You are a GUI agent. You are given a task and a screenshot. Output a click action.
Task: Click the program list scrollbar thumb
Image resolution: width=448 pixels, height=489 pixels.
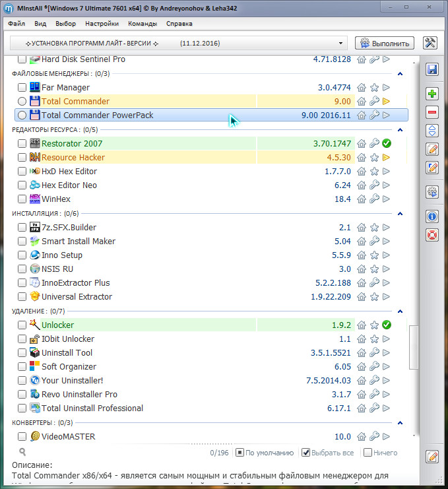tap(414, 347)
